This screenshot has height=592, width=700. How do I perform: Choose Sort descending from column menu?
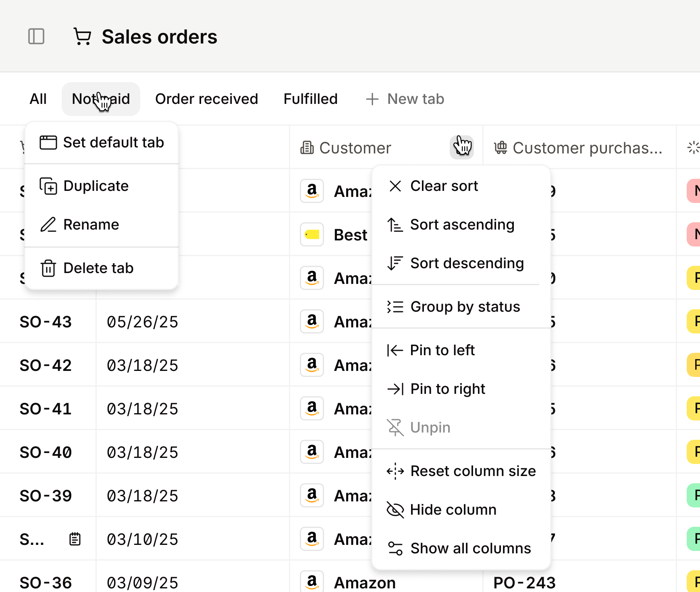click(467, 263)
